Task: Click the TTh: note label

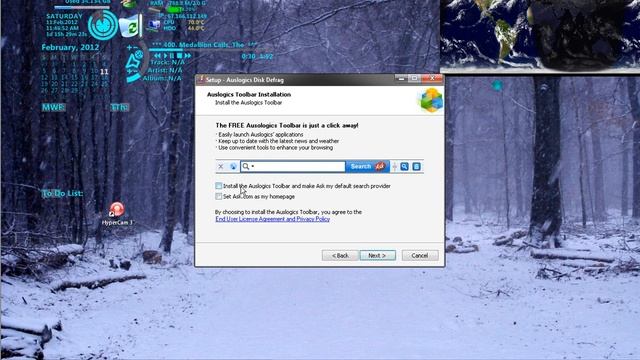Action: 120,107
